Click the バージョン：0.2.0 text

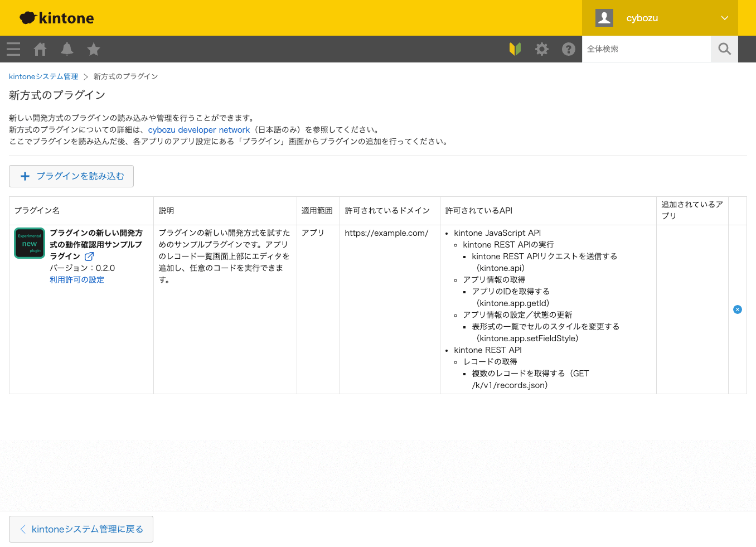pyautogui.click(x=83, y=268)
